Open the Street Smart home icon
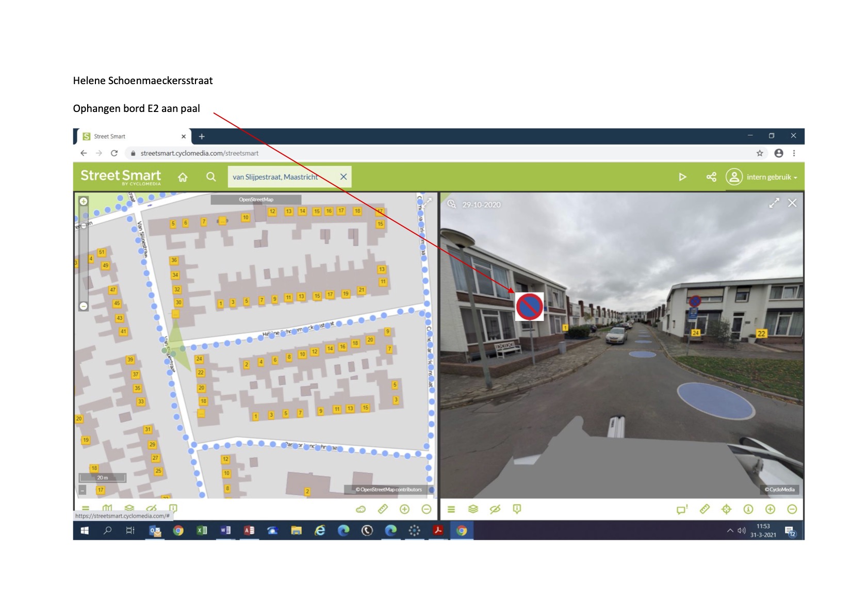The width and height of the screenshot is (868, 614). pyautogui.click(x=183, y=177)
